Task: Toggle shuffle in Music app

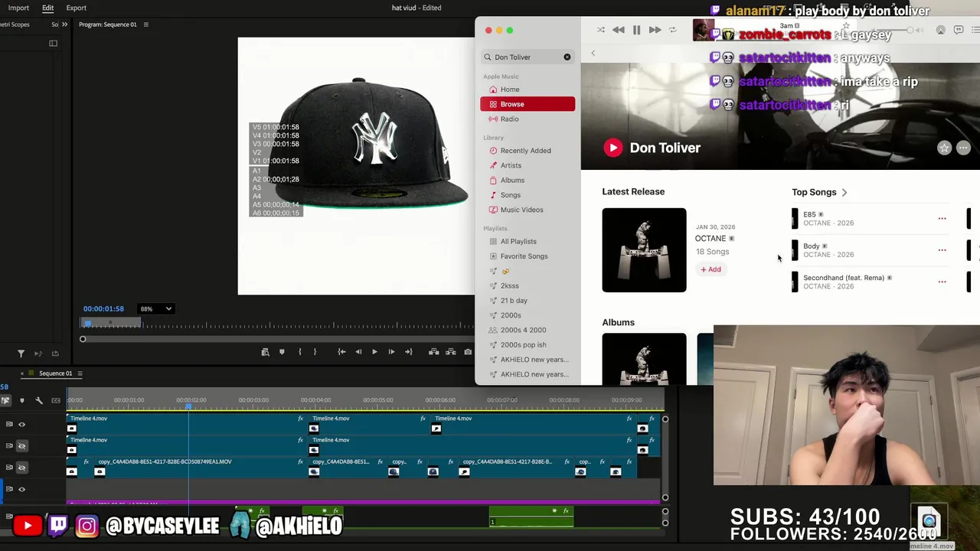Action: tap(601, 30)
